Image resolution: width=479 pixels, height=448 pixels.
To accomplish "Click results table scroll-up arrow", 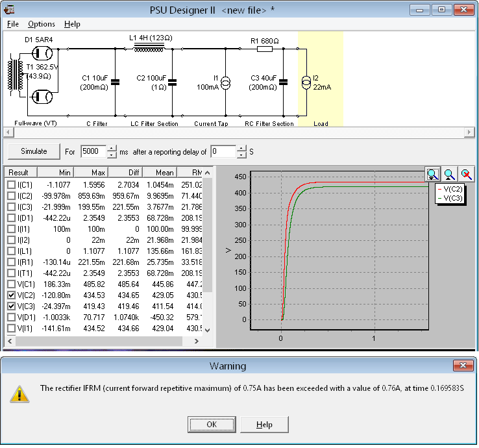I will coord(208,173).
